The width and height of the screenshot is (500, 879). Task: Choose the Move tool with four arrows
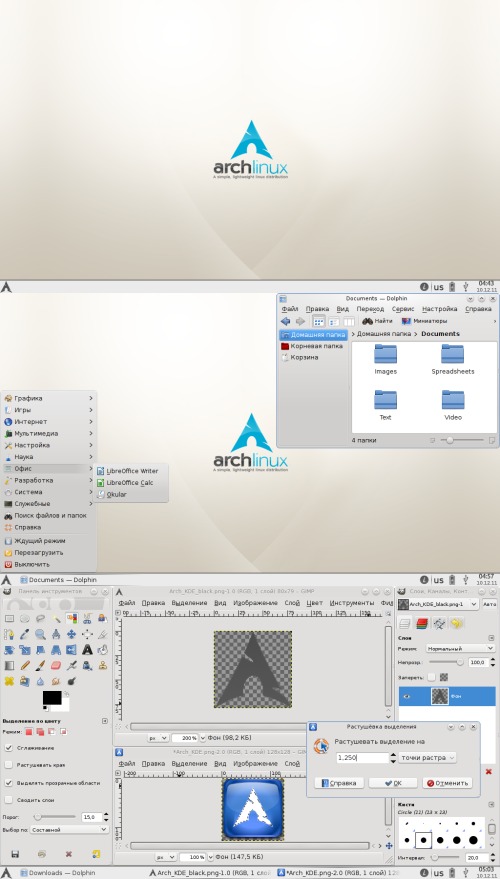click(72, 635)
